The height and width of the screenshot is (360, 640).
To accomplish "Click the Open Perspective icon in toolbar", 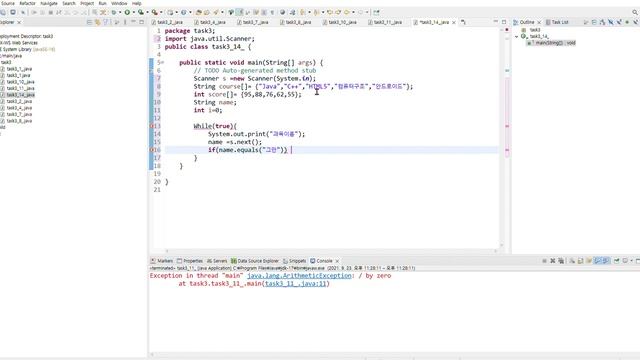I will [376, 12].
